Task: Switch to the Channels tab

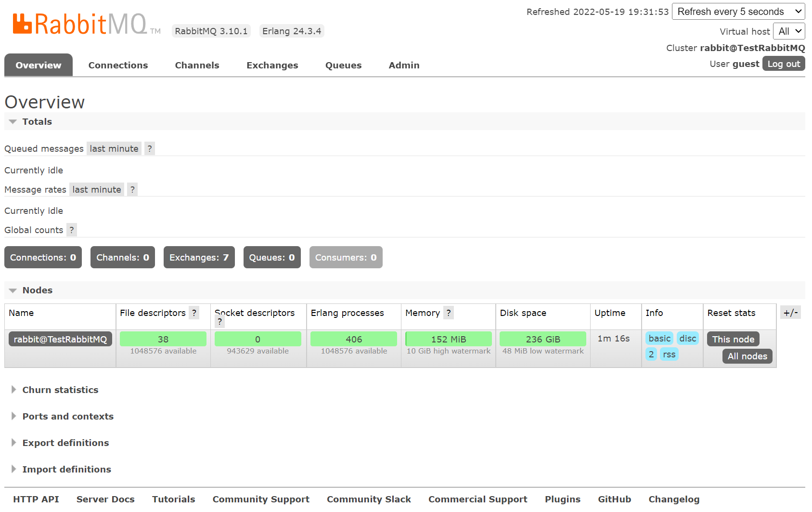Action: [x=197, y=65]
